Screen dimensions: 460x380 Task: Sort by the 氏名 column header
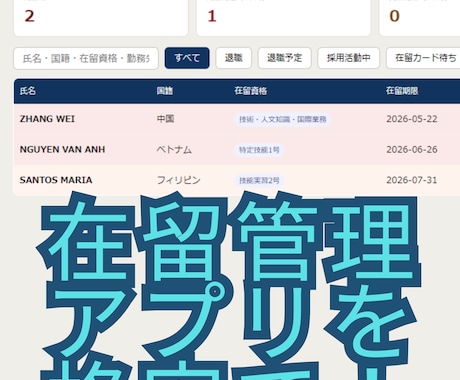point(28,91)
